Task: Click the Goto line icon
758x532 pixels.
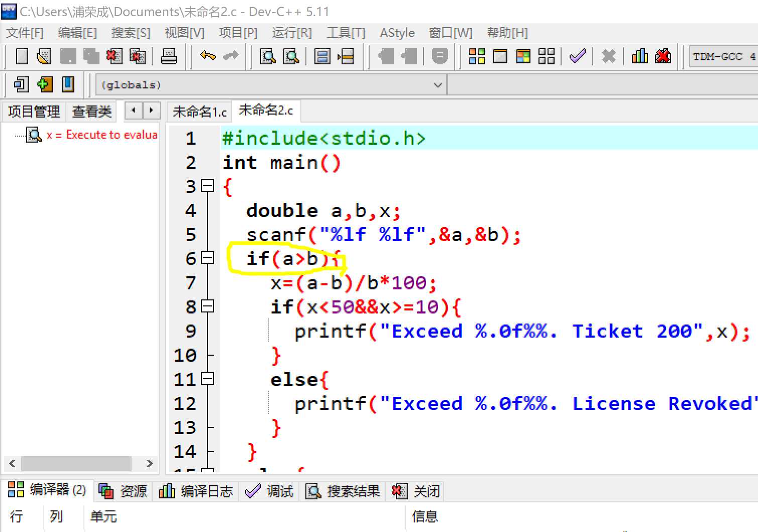Action: tap(346, 56)
